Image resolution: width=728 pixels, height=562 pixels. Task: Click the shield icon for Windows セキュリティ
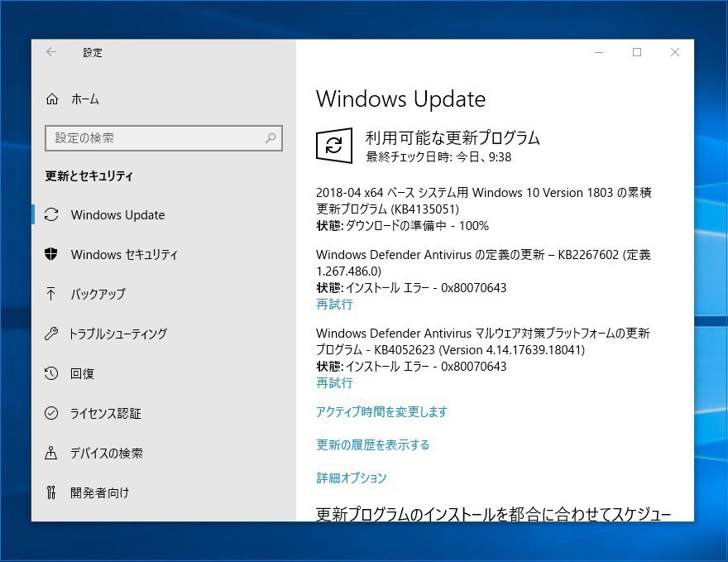(x=51, y=254)
